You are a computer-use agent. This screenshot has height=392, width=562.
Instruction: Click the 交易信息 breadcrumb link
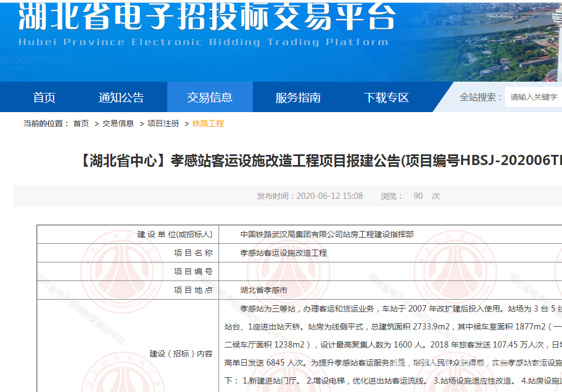tap(118, 123)
